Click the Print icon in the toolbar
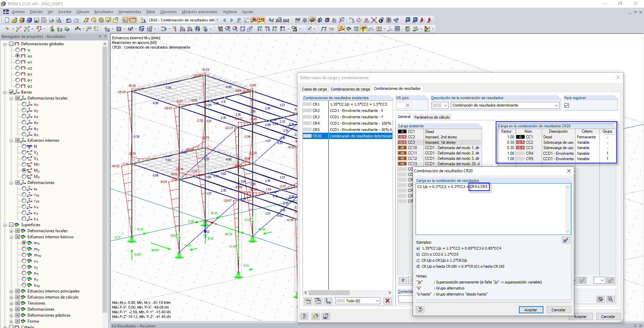Screen dimensions: 644x328 coord(51,20)
